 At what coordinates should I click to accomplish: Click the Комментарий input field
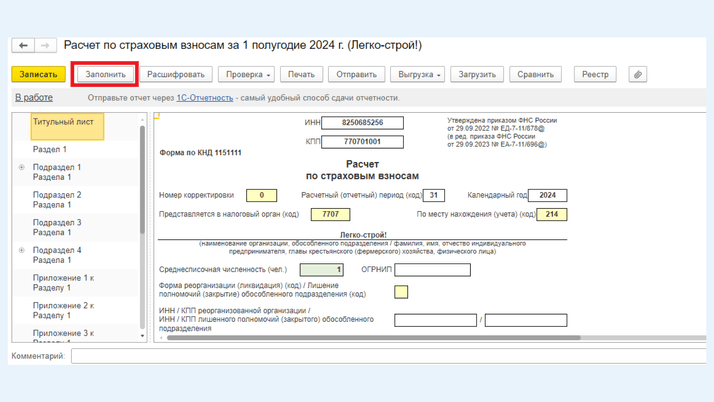390,356
